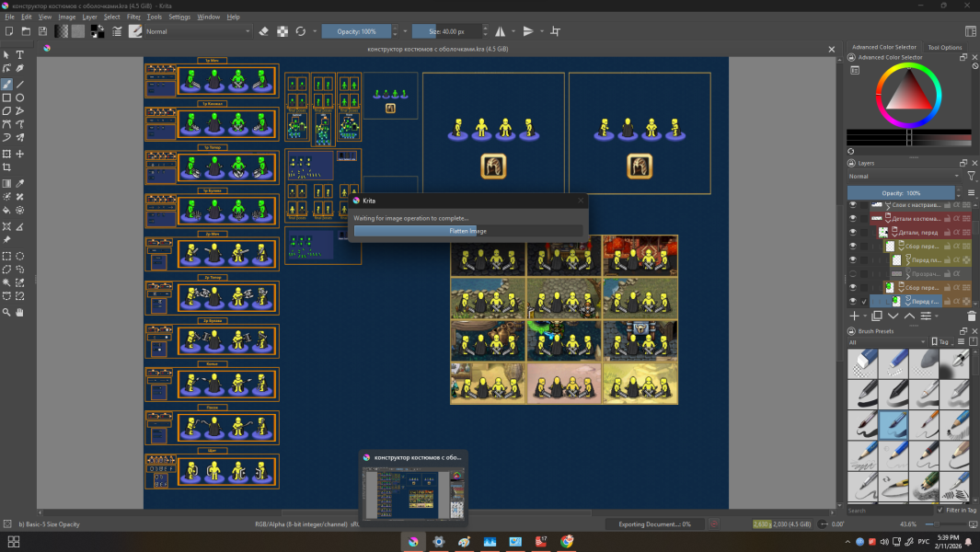This screenshot has width=980, height=552.
Task: Open the brush blending mode Normal dropdown
Action: coord(198,31)
